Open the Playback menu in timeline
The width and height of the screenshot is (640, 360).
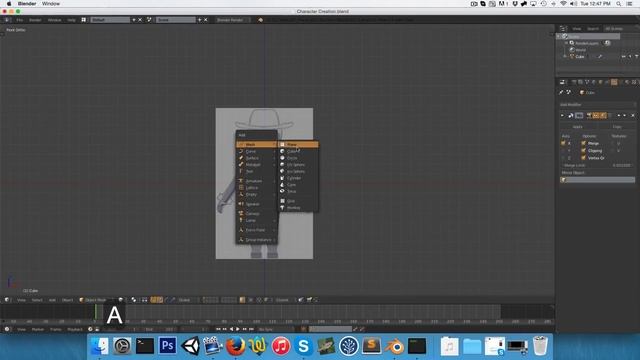(x=75, y=329)
